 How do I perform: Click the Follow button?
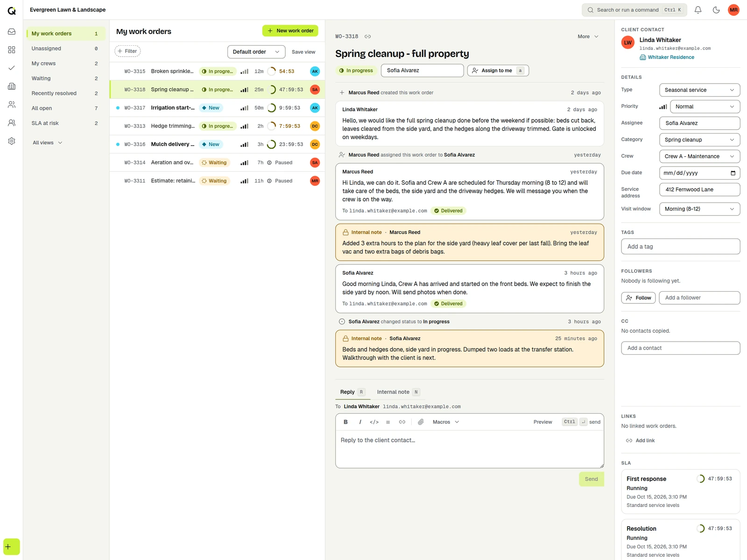638,298
